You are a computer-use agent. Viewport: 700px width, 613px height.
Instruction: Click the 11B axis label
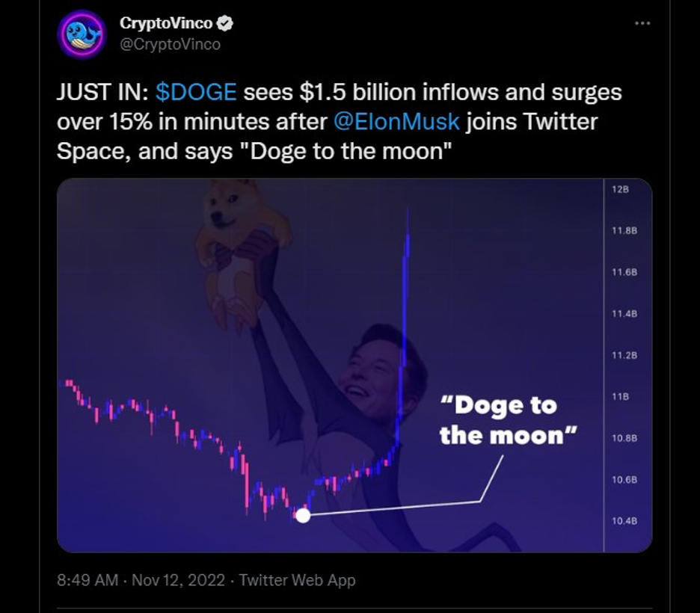point(621,396)
